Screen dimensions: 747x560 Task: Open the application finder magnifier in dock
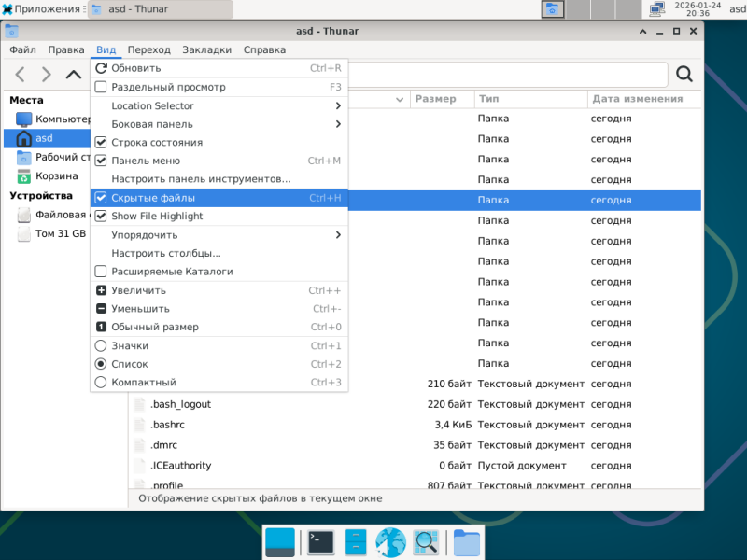[426, 542]
